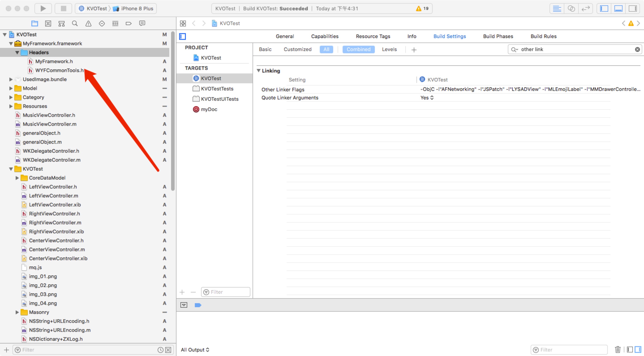Collapse the Headers folder

(17, 52)
